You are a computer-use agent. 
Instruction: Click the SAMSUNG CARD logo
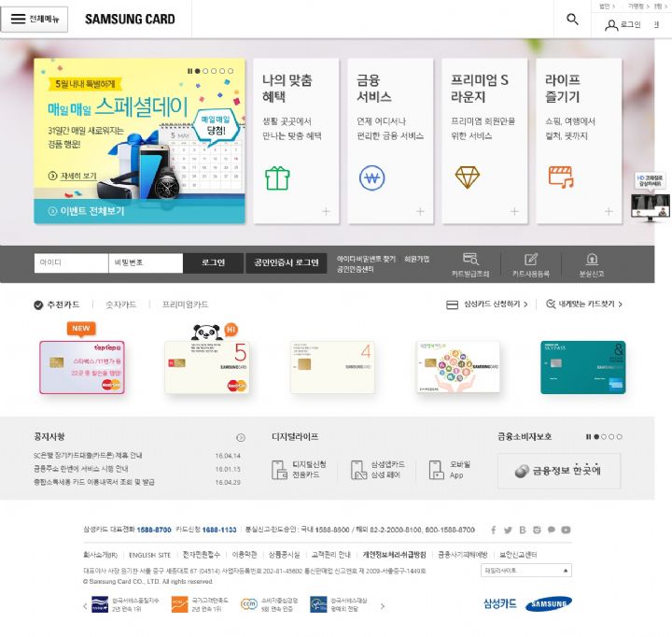pyautogui.click(x=130, y=20)
